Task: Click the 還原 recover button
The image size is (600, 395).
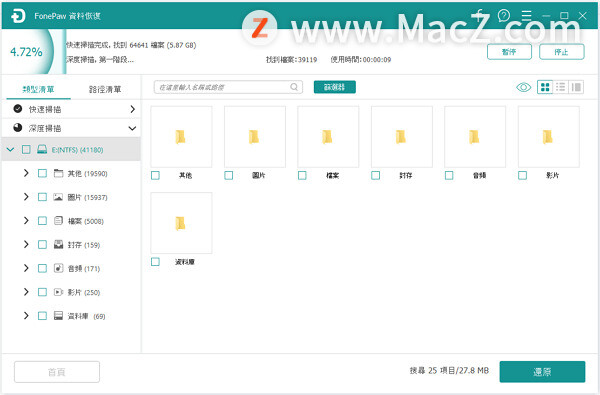Action: click(x=542, y=372)
